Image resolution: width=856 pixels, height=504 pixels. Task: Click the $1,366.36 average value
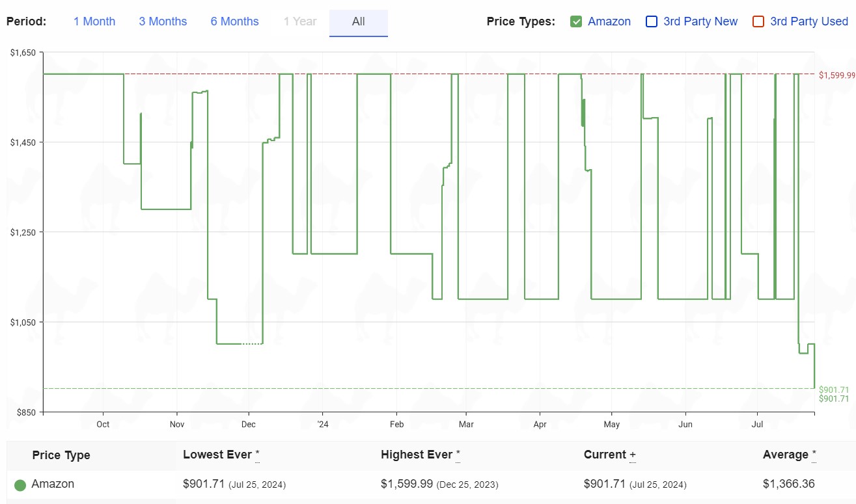(789, 484)
